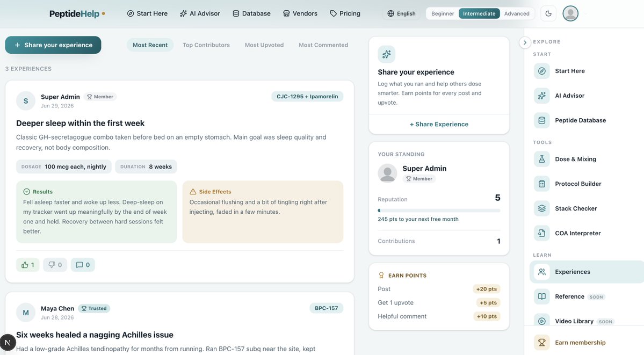Click the Super Admin avatar in Your Standing
The width and height of the screenshot is (644, 355).
387,173
